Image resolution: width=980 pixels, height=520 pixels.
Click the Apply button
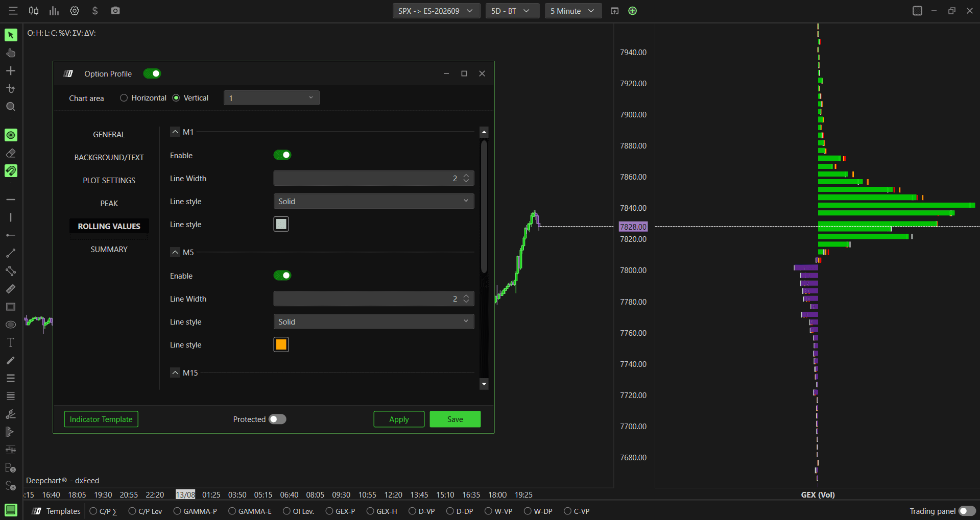coord(399,419)
